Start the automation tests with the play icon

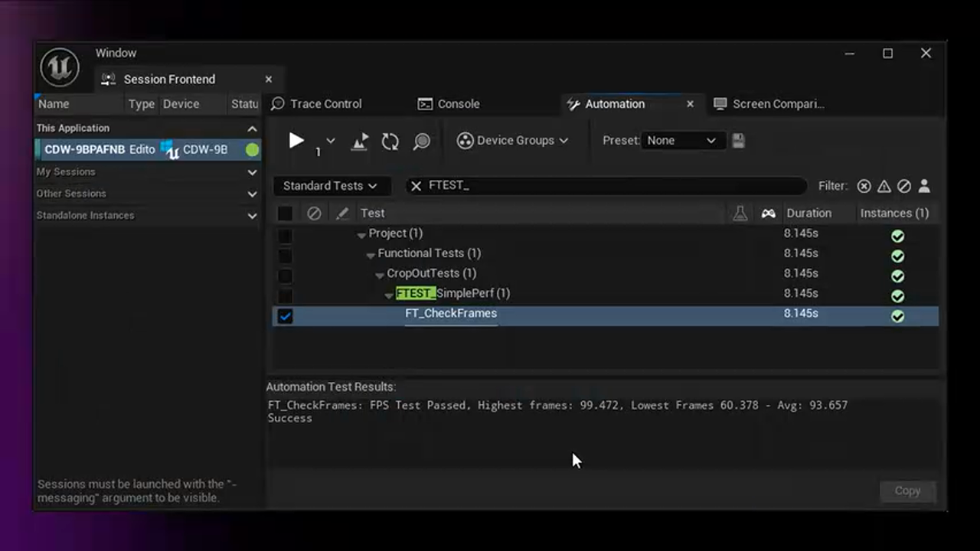tap(296, 141)
